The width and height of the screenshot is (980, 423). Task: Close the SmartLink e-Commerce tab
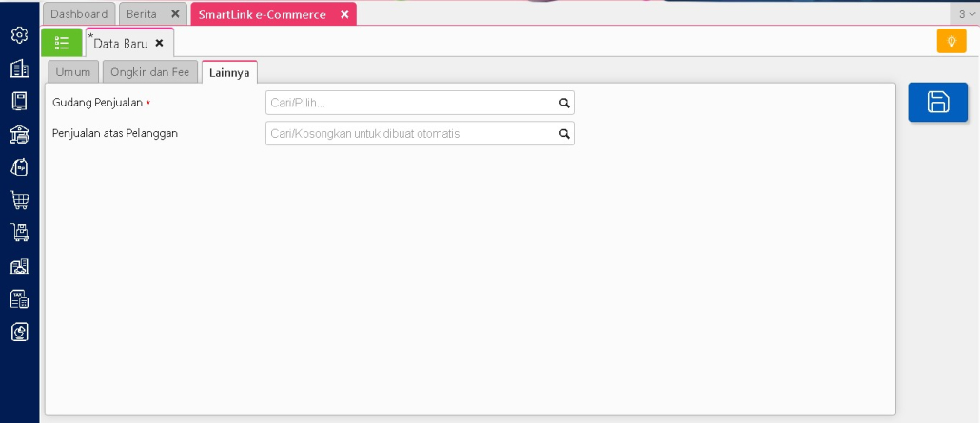[344, 14]
